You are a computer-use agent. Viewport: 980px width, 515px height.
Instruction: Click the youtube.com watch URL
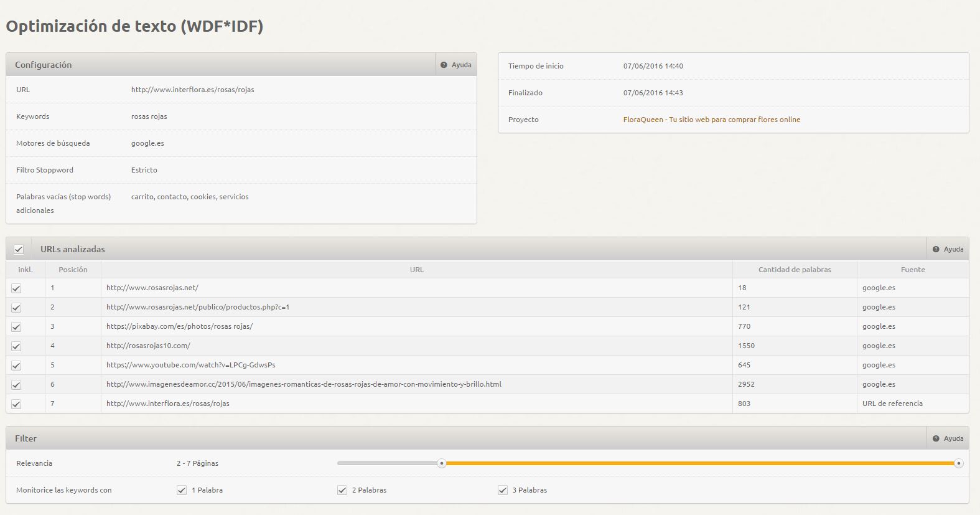point(191,365)
